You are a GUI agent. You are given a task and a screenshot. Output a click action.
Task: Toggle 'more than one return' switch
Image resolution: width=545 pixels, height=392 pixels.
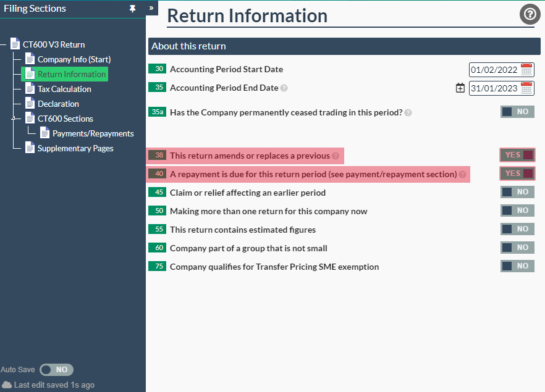(x=517, y=211)
